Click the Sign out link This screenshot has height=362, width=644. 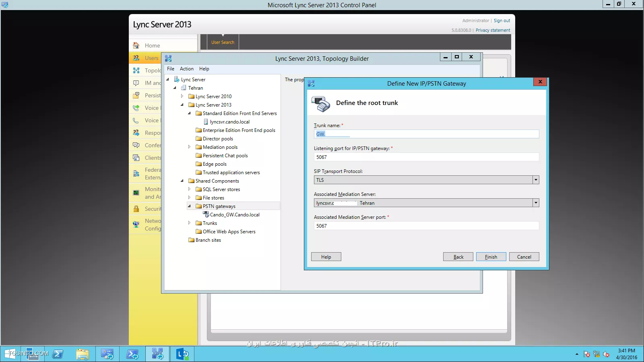coord(502,21)
